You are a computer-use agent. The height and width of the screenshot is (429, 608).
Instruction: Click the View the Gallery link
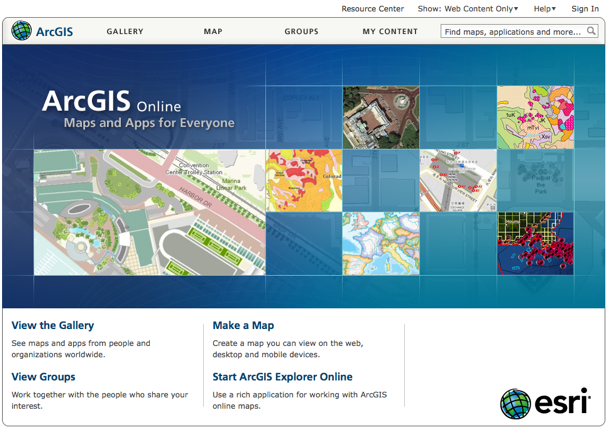coord(53,325)
